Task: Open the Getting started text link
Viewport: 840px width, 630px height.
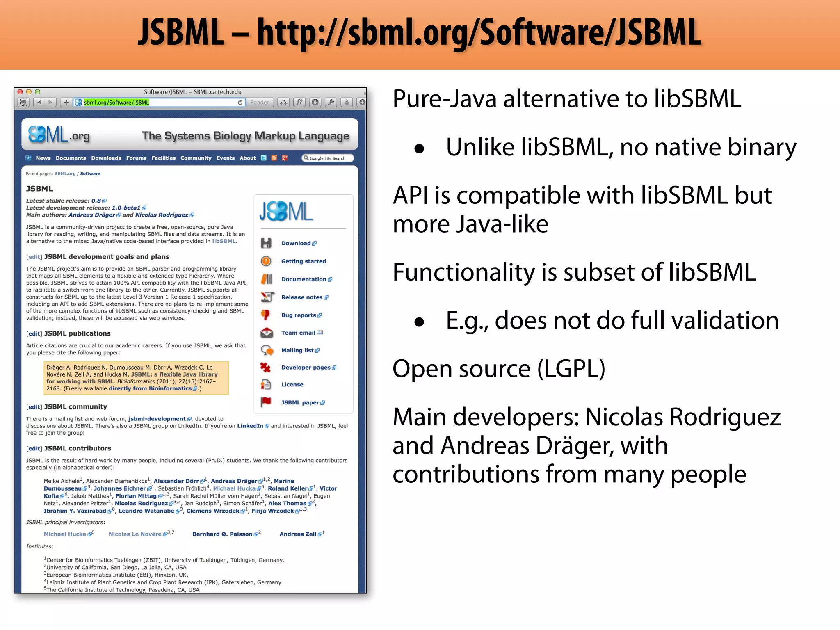Action: point(304,261)
